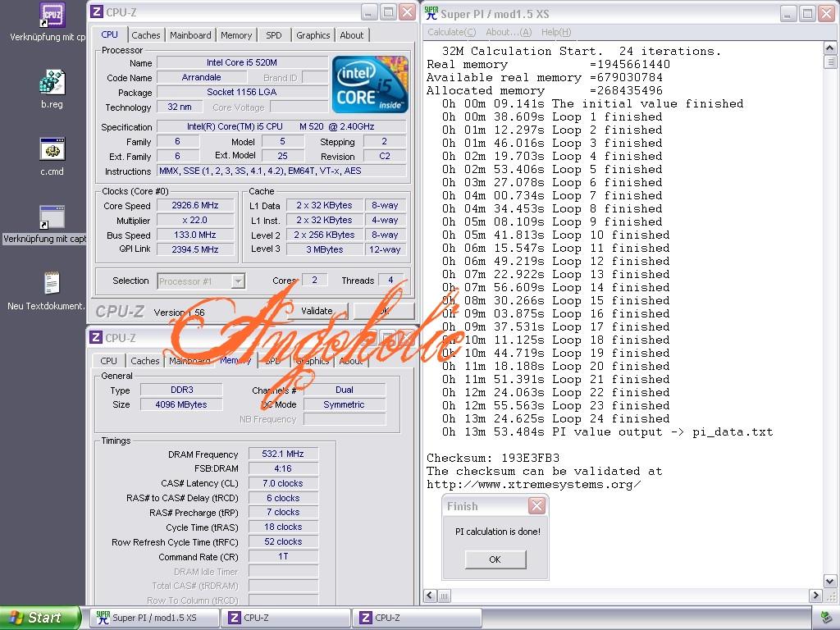840x630 pixels.
Task: Click the QPI Link value 2394.5 MHz
Action: point(195,249)
